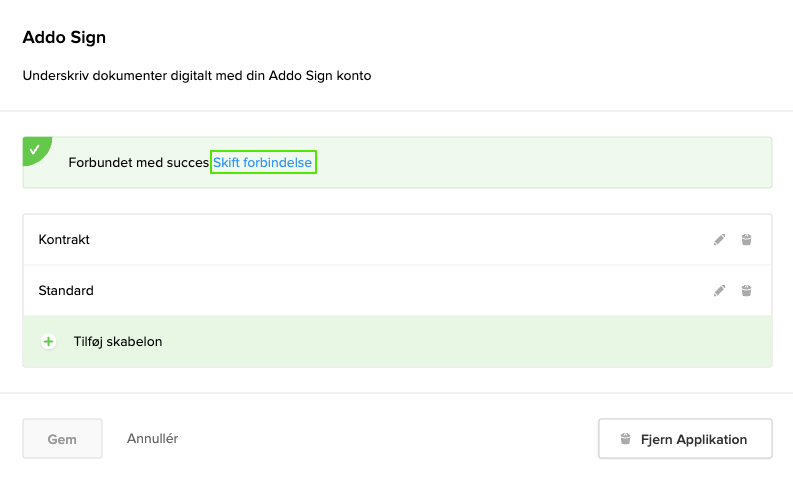
Task: Click blank area of the Kontrakt row
Action: 400,240
